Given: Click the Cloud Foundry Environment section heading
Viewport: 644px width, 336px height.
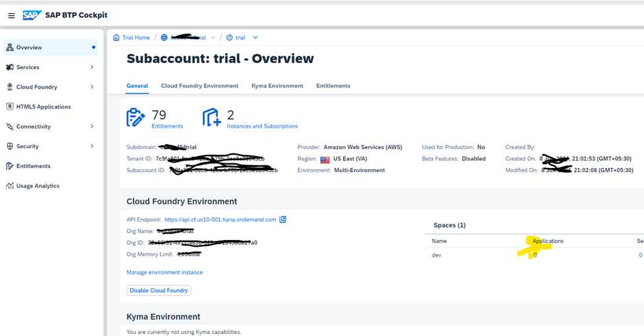Looking at the screenshot, I should click(x=182, y=202).
